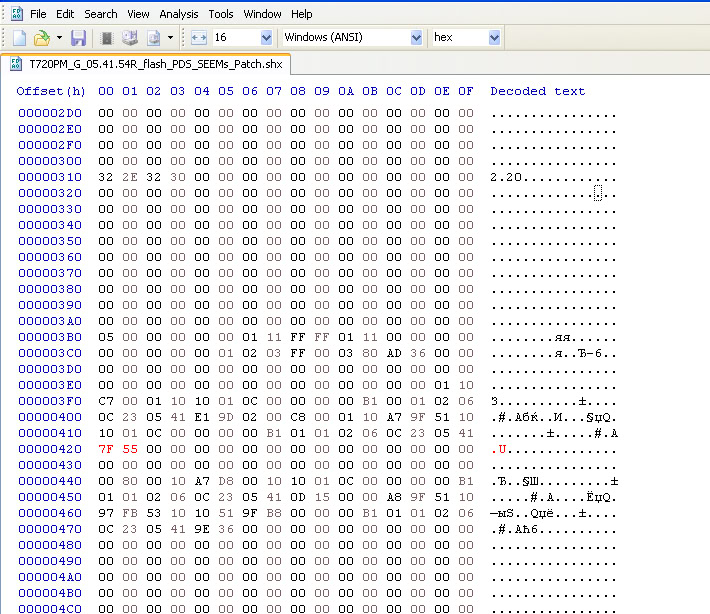Select the 2E byte in row 00000310
Image resolution: width=710 pixels, height=614 pixels.
130,177
